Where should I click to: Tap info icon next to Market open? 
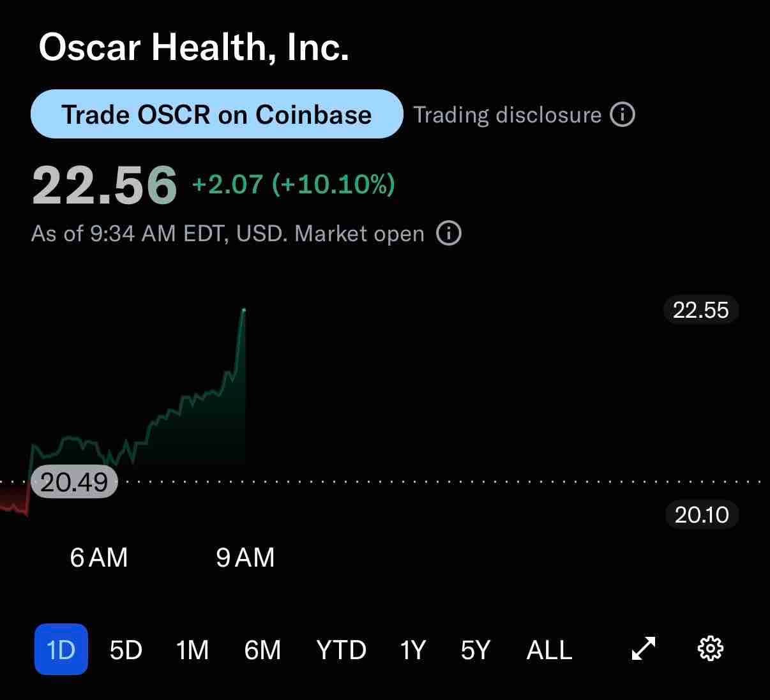click(x=449, y=234)
